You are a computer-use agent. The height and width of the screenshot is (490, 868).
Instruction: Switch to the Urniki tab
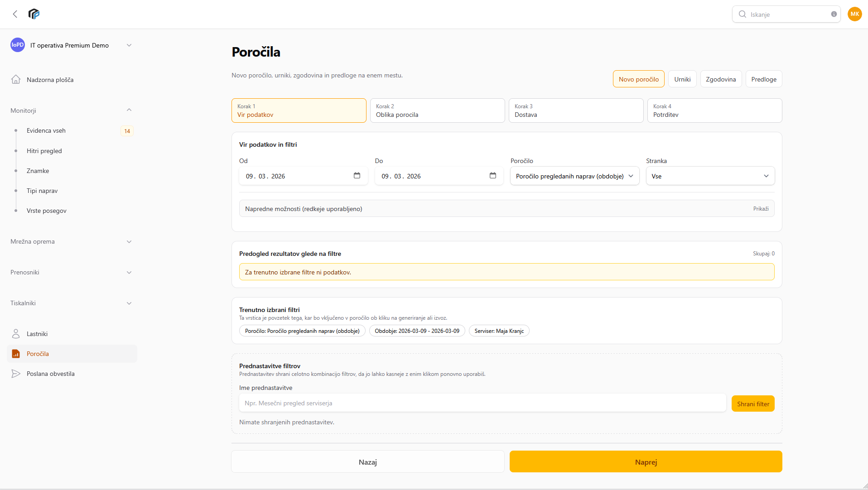point(682,79)
